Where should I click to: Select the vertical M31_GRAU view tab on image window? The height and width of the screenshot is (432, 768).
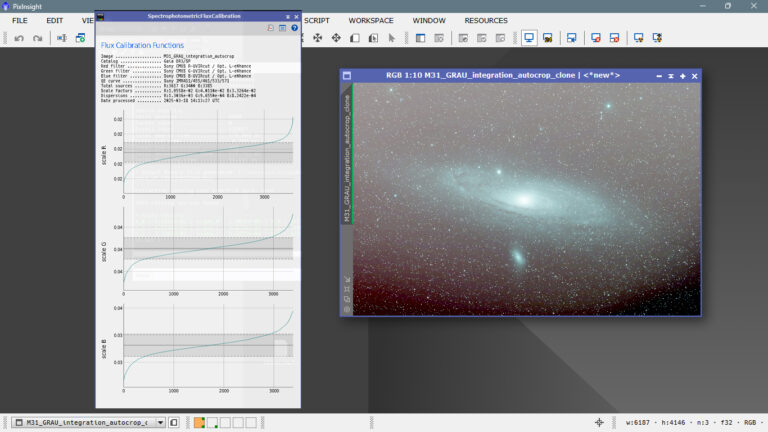coord(347,154)
